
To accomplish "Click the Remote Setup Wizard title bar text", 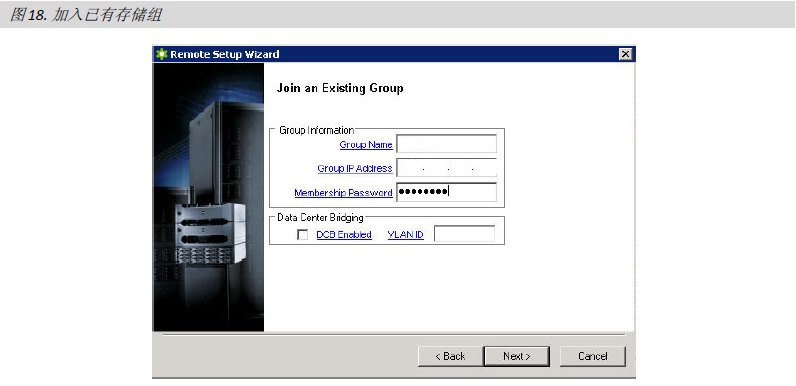I will tap(225, 54).
